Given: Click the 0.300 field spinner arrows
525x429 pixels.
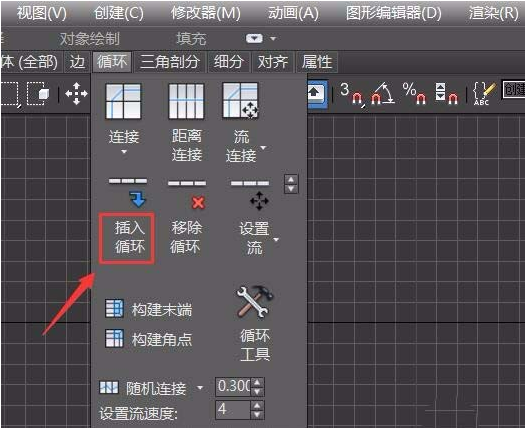Looking at the screenshot, I should click(x=257, y=387).
